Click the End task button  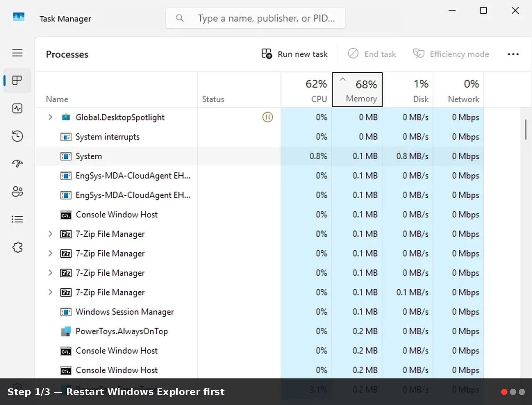pos(372,54)
